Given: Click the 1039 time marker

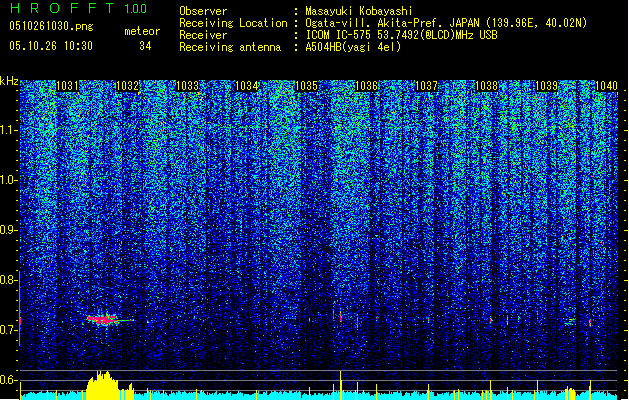Looking at the screenshot, I should (x=546, y=86).
